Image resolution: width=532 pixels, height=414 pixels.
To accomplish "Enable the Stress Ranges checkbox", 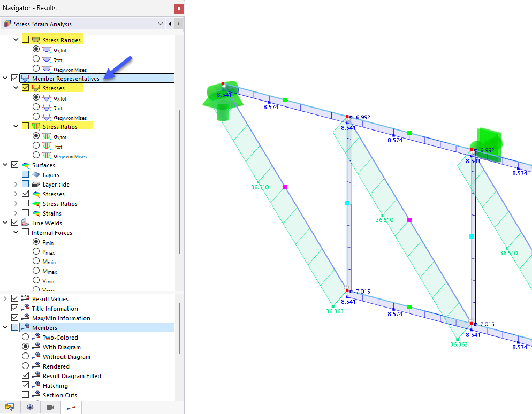I will [26, 40].
